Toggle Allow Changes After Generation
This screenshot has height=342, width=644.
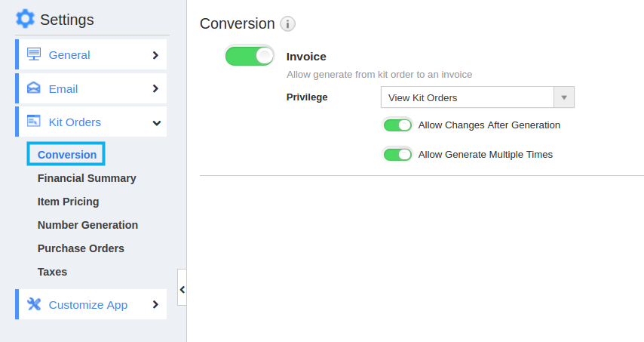(x=397, y=125)
